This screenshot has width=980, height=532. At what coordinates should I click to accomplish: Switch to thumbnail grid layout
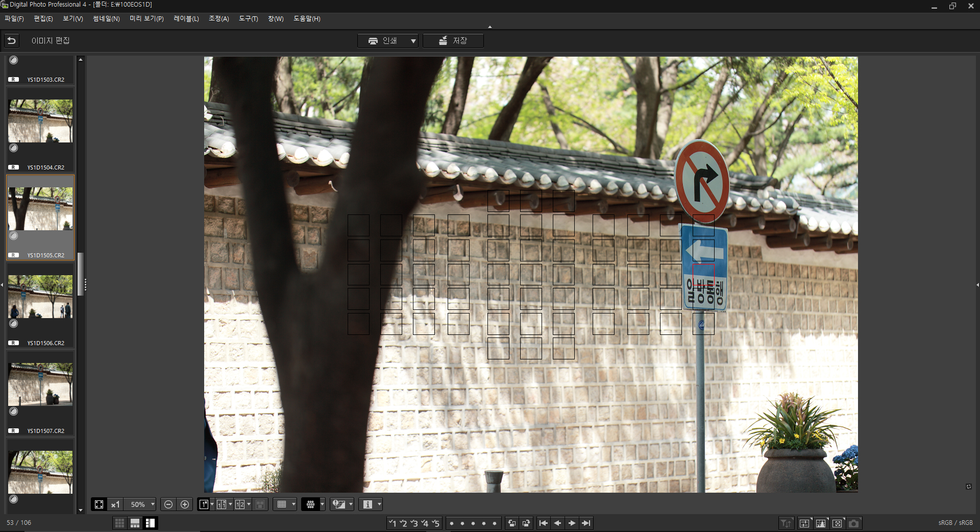pyautogui.click(x=119, y=523)
